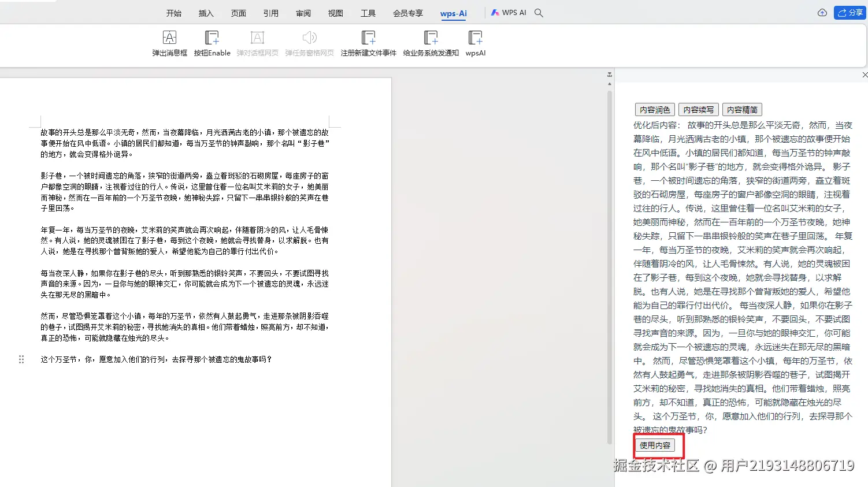Open the WPS AI assistant
Screen dimensions: 868x487
click(509, 13)
